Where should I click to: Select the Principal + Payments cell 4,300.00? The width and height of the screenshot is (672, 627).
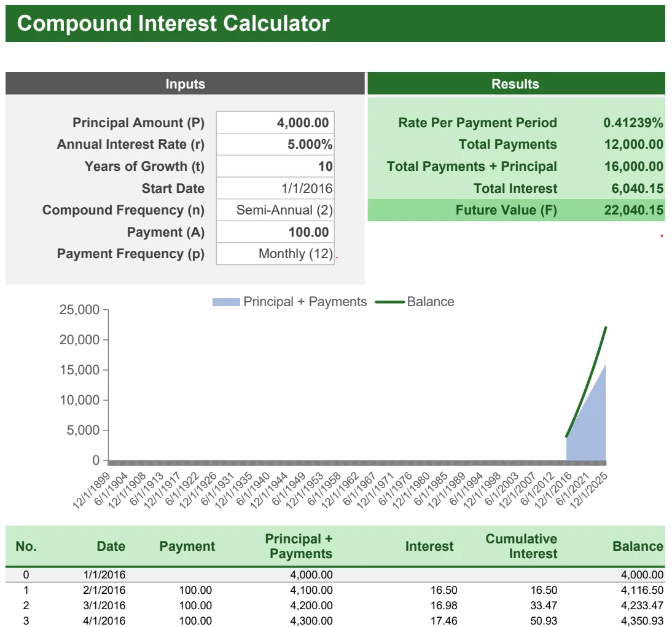point(311,621)
